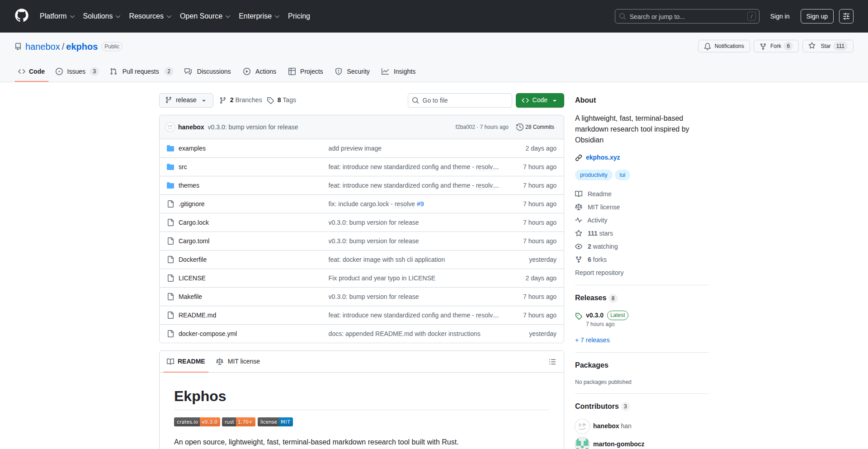The image size is (868, 449).
Task: Open the Security tab
Action: click(352, 71)
